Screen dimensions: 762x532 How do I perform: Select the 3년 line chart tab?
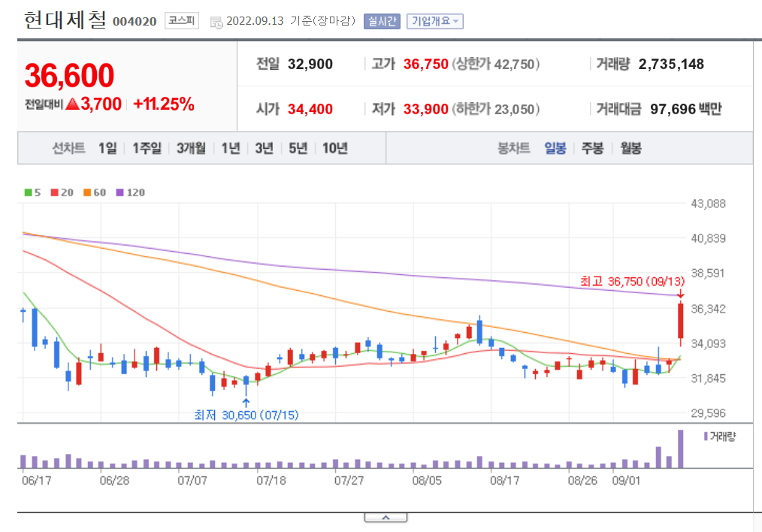[x=265, y=148]
